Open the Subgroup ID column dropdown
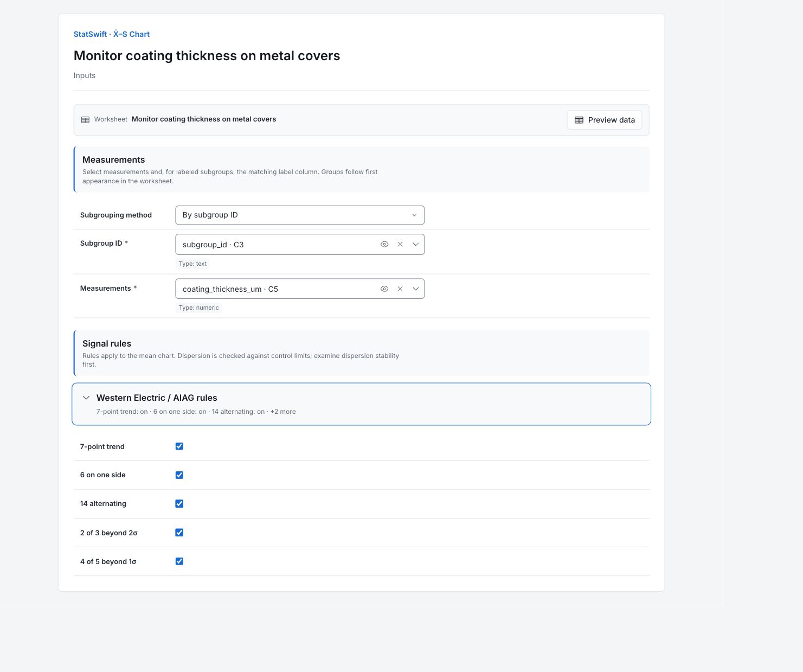This screenshot has width=803, height=672. pyautogui.click(x=416, y=245)
